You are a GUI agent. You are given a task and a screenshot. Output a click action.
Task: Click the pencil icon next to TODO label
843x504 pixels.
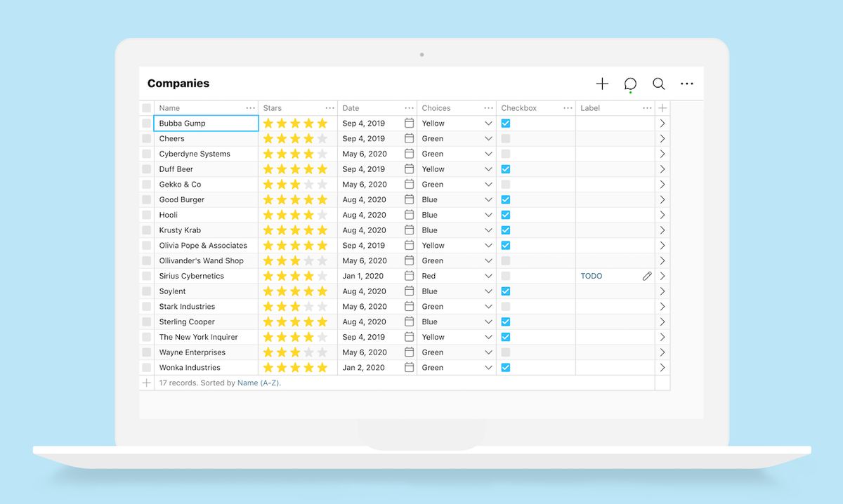click(x=647, y=276)
